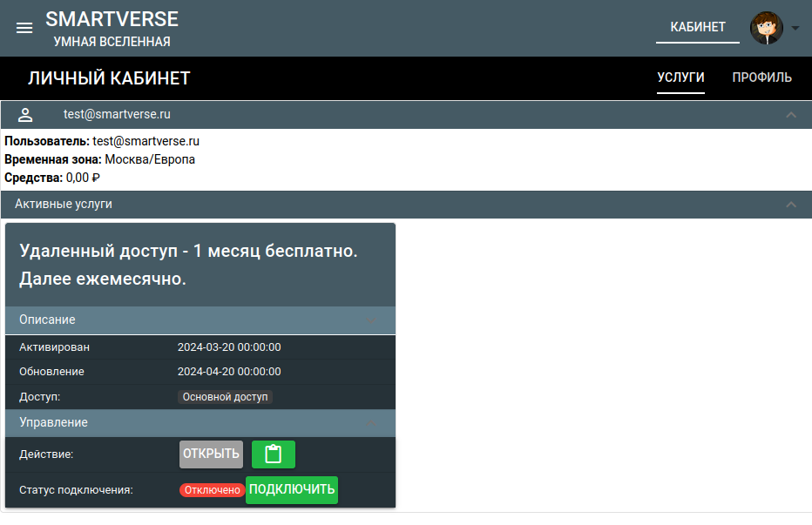Collapse the test@smartverse.ru panel using its chevron

tap(791, 115)
